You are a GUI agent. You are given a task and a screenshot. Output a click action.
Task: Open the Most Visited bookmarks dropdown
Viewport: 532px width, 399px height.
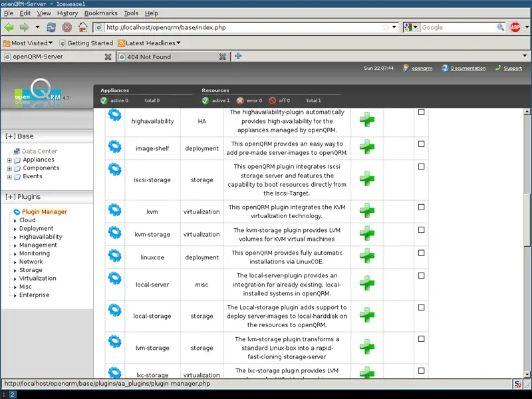pyautogui.click(x=28, y=43)
